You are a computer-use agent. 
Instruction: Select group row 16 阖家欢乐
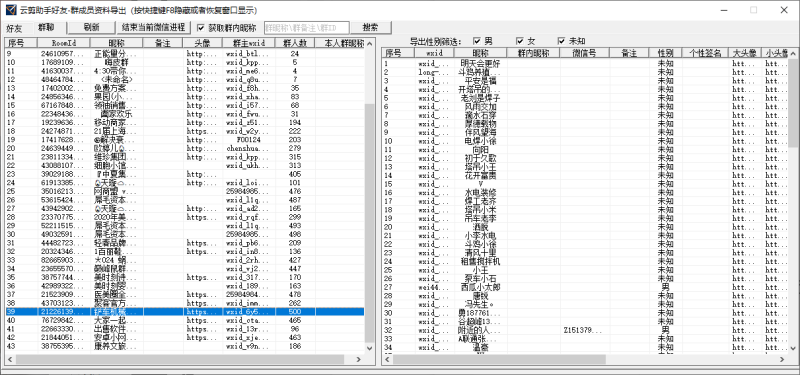tap(185, 114)
